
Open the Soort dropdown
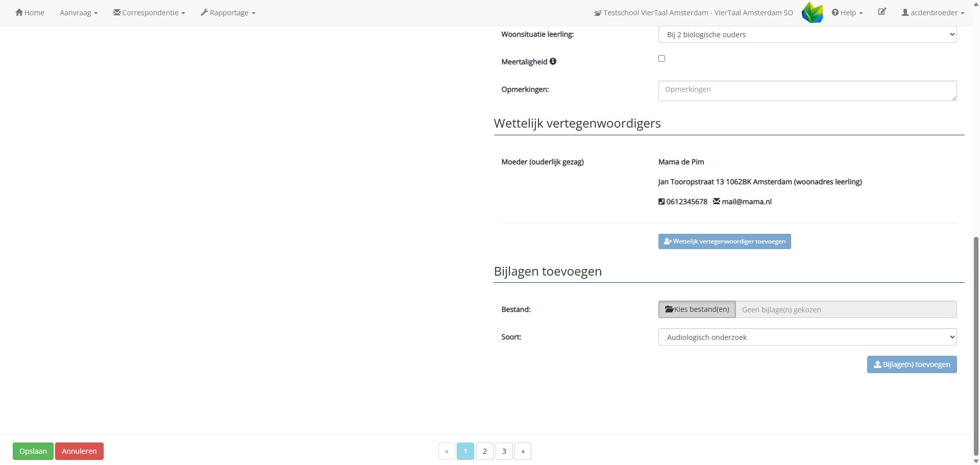point(807,337)
